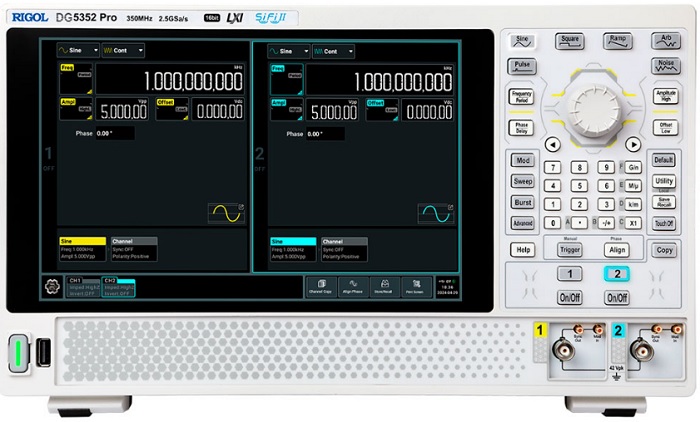
Task: Select the Pulse waveform key
Action: click(522, 66)
